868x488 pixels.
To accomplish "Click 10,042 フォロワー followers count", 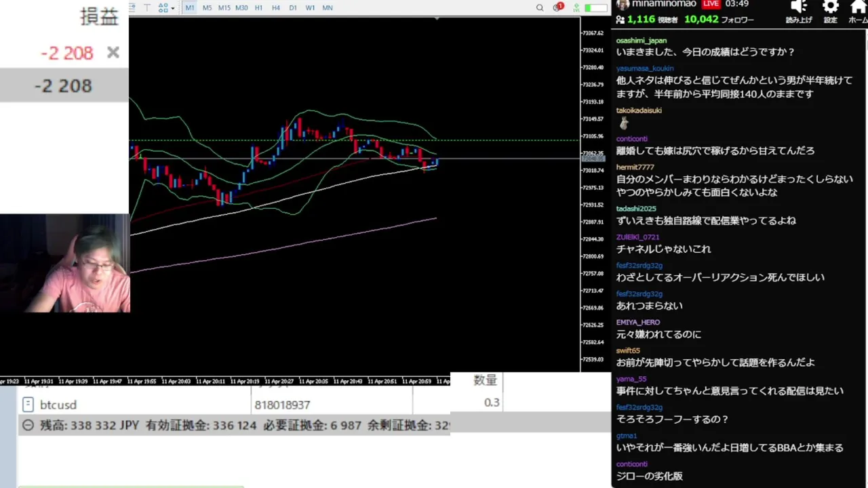I will pos(719,20).
